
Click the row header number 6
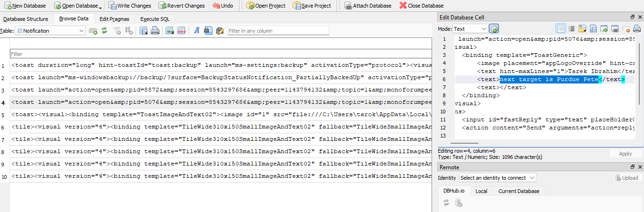point(3,127)
